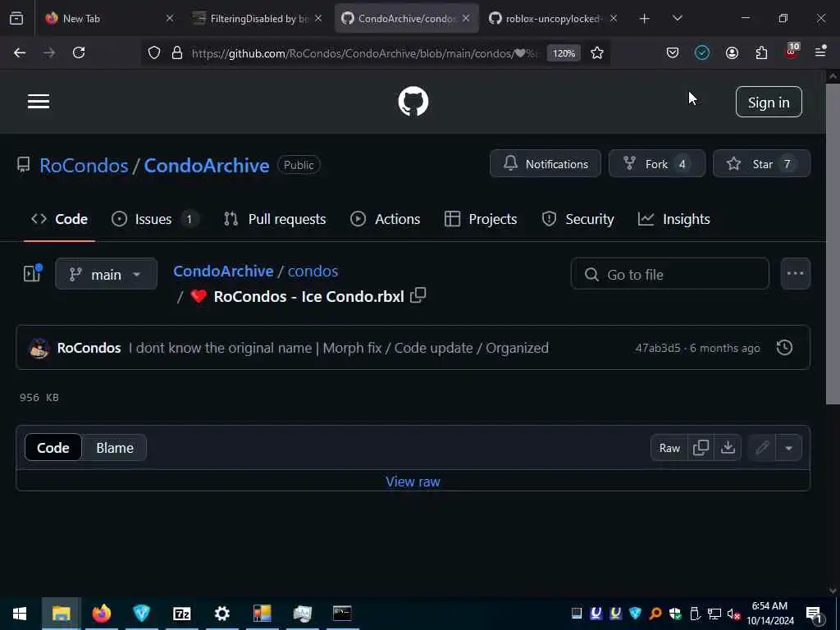Viewport: 840px width, 630px height.
Task: View file history clock icon
Action: point(784,347)
